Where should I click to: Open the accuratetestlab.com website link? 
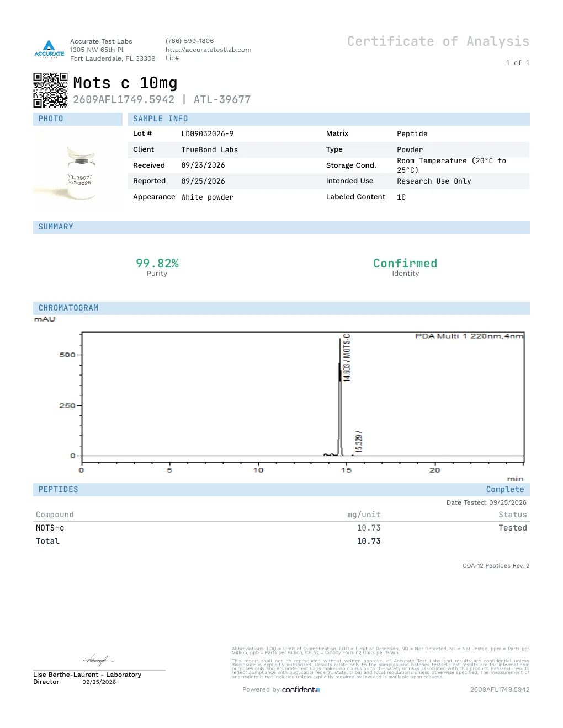coord(208,50)
